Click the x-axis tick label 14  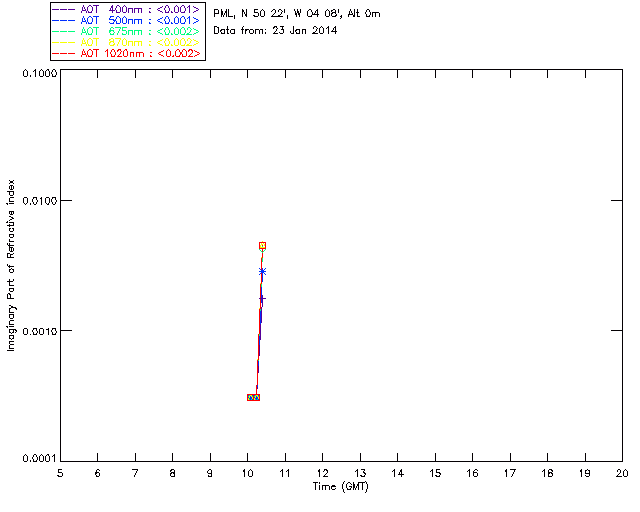click(398, 473)
